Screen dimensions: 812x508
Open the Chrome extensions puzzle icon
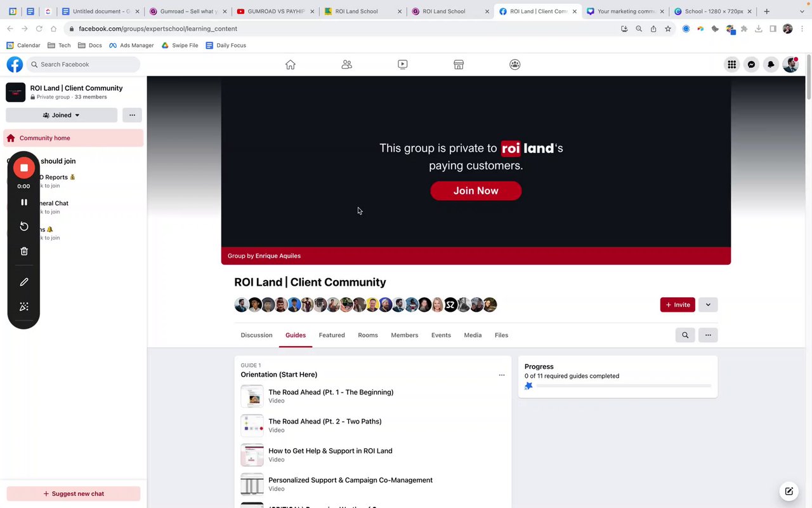(744, 29)
